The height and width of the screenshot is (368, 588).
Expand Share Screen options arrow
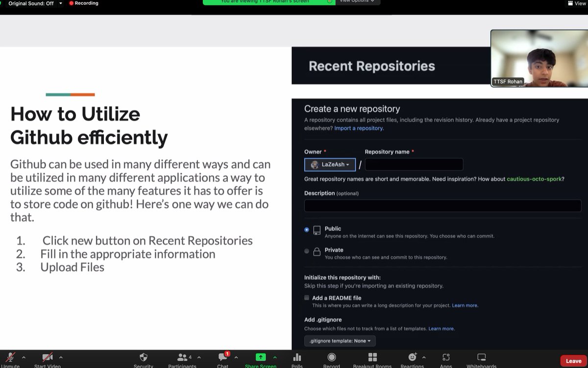coord(275,357)
